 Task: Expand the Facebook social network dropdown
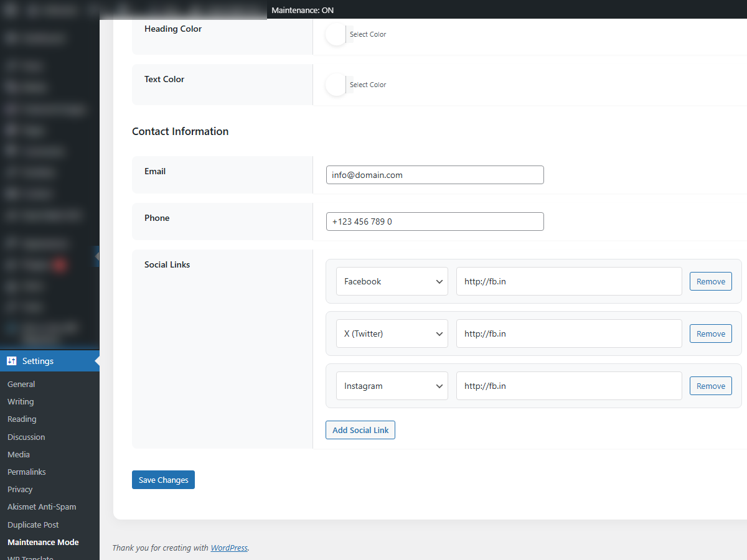[392, 281]
